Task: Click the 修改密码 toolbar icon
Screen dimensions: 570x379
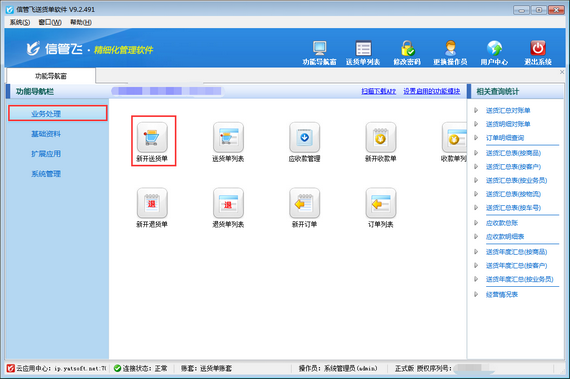Action: point(407,48)
